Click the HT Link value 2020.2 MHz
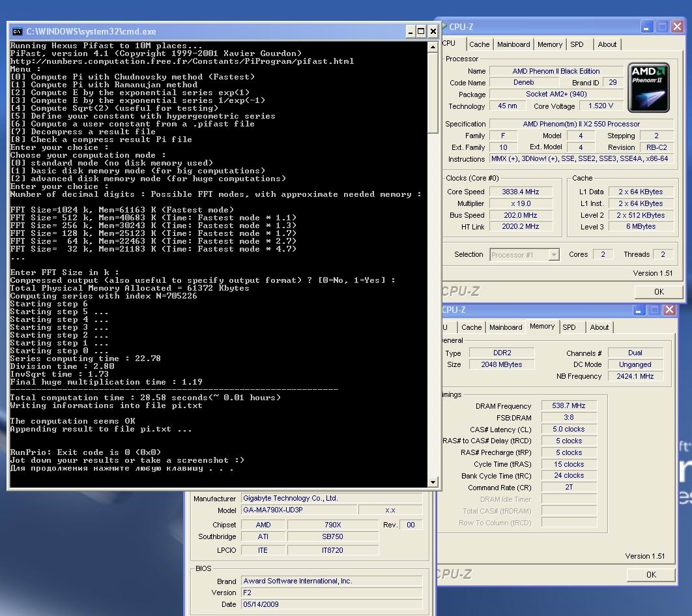Viewport: 692px width, 616px height. [x=521, y=226]
